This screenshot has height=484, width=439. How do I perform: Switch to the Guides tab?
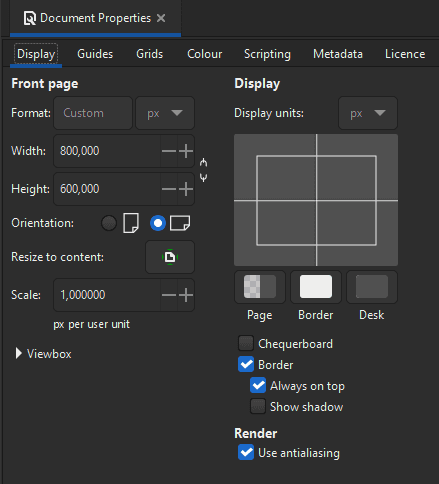(x=95, y=54)
